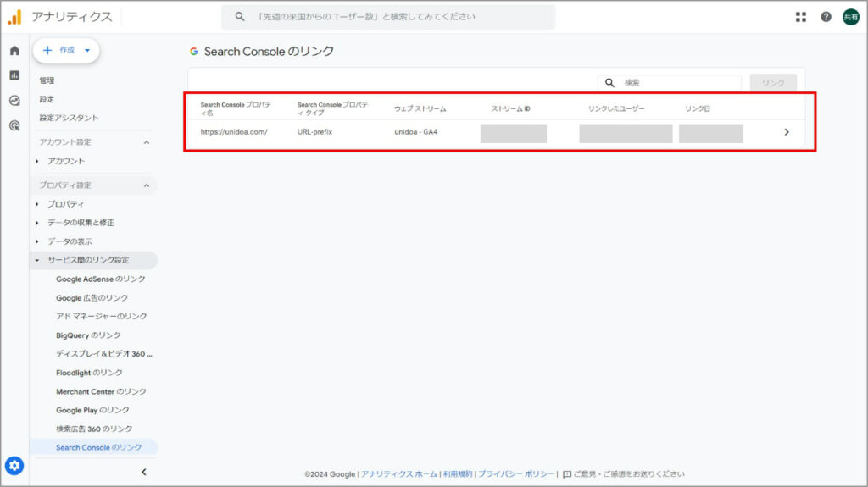Click Search Console プロパティ タイプ header
Image resolution: width=868 pixels, height=487 pixels.
(332, 108)
